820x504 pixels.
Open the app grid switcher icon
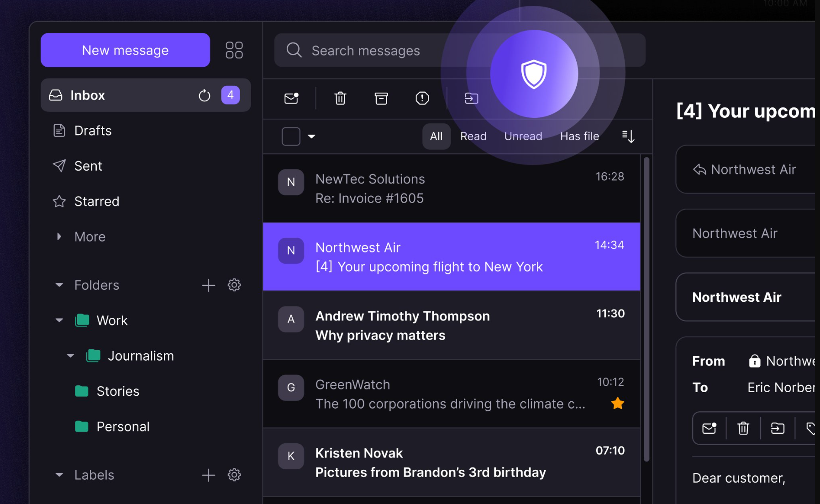(x=234, y=50)
